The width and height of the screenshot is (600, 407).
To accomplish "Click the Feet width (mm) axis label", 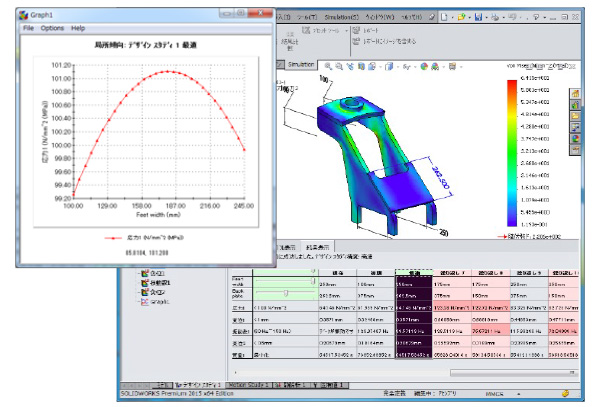I will tap(158, 215).
